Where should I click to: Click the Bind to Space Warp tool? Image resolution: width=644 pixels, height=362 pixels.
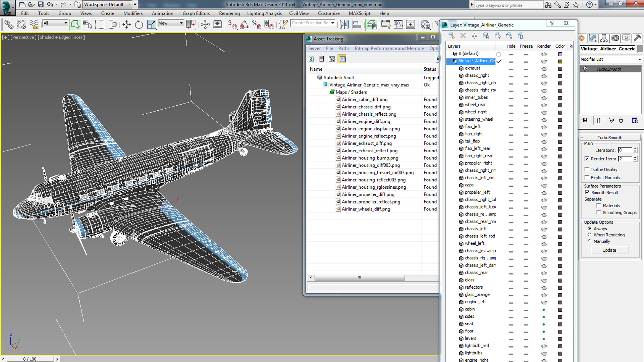pyautogui.click(x=34, y=24)
